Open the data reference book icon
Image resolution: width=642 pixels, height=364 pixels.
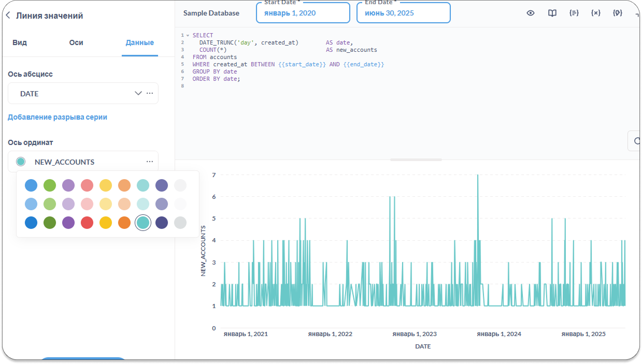[552, 13]
